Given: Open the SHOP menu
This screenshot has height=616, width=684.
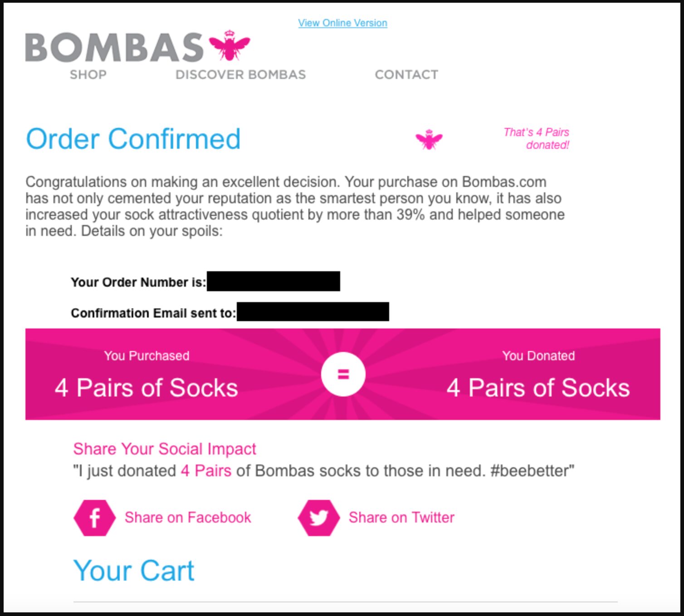Looking at the screenshot, I should coord(88,74).
